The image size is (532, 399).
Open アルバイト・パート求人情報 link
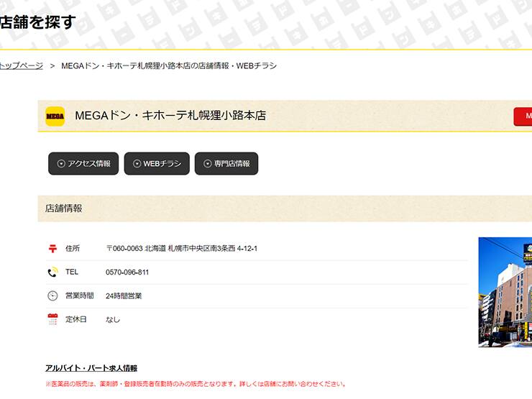click(x=91, y=368)
